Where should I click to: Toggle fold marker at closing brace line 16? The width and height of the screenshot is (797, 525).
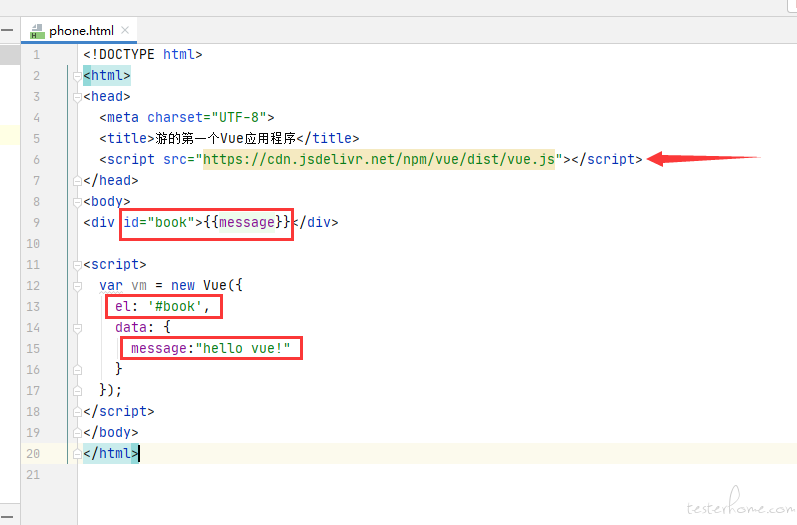[x=77, y=370]
